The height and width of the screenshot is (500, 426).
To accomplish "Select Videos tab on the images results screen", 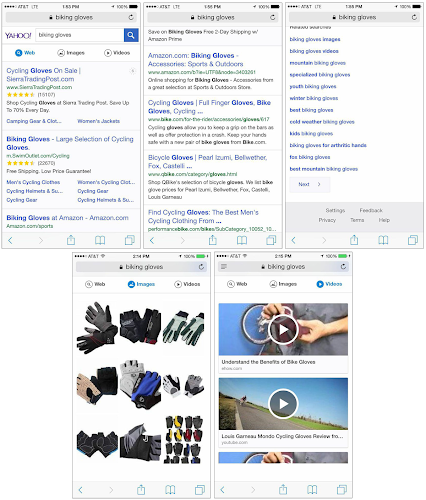I will click(x=187, y=284).
